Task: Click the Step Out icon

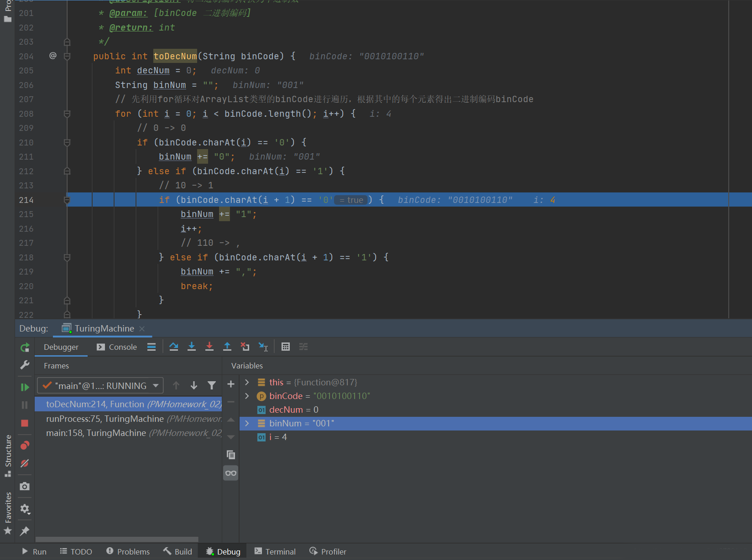Action: click(x=227, y=347)
